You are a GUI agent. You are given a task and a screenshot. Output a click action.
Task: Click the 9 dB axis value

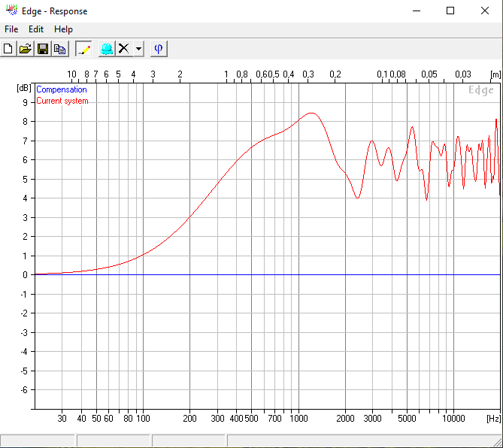pos(25,103)
